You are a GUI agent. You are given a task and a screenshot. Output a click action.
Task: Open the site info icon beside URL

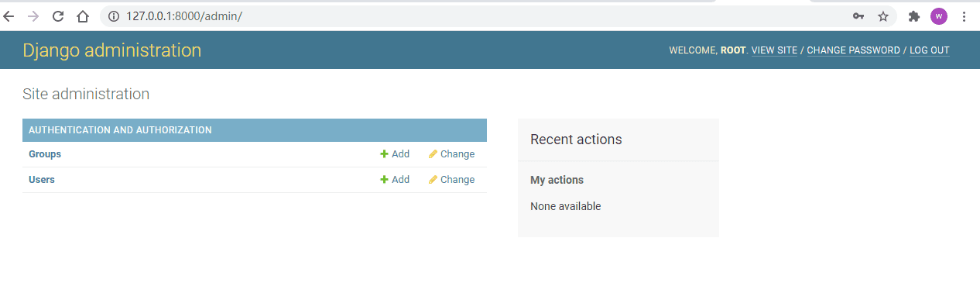tap(114, 16)
